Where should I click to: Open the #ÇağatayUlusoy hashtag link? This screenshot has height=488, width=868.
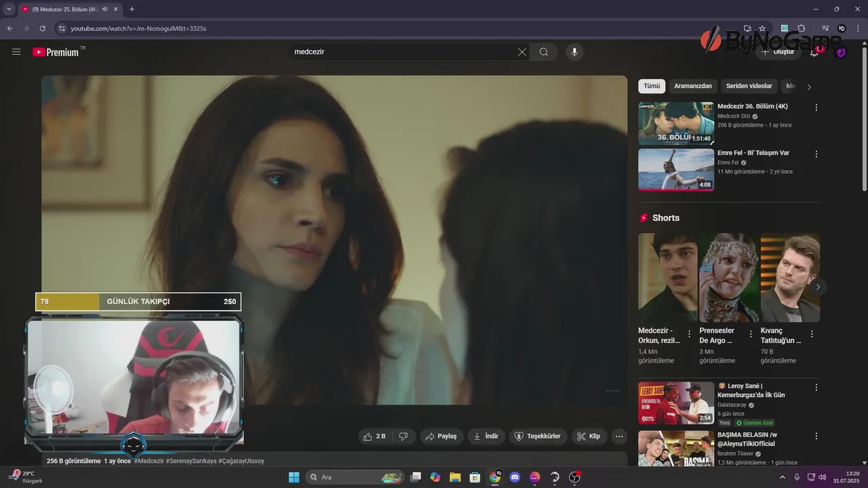[241, 461]
